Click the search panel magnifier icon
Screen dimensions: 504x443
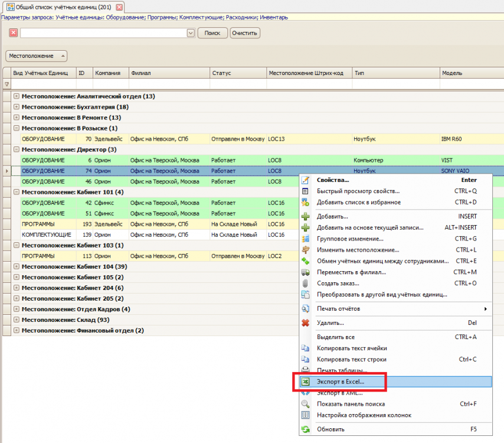305,404
